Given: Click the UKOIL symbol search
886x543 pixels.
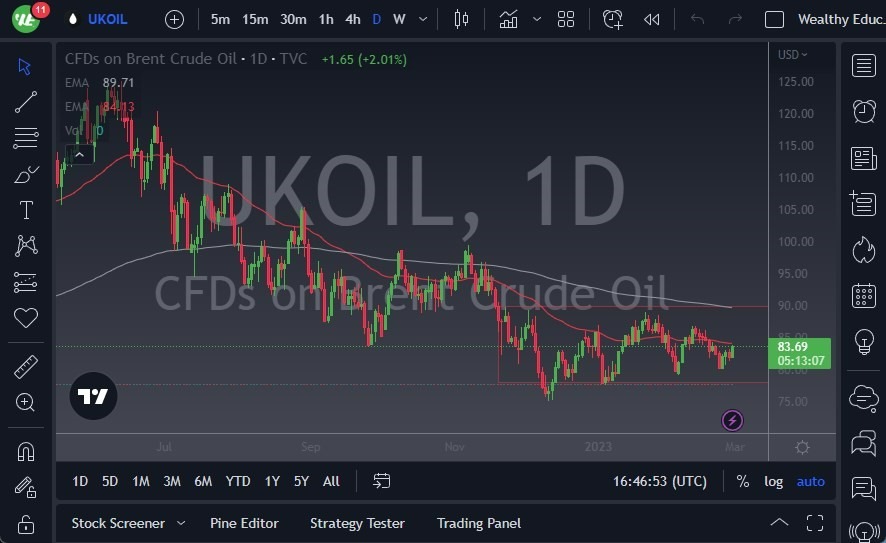Looking at the screenshot, I should click(107, 19).
